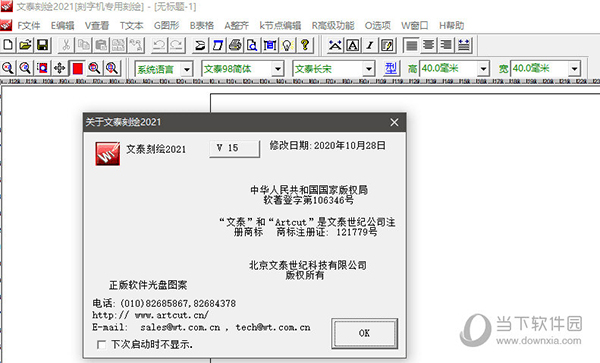Open a file with the folder icon
Screen dimensions: 600x363
click(x=25, y=45)
